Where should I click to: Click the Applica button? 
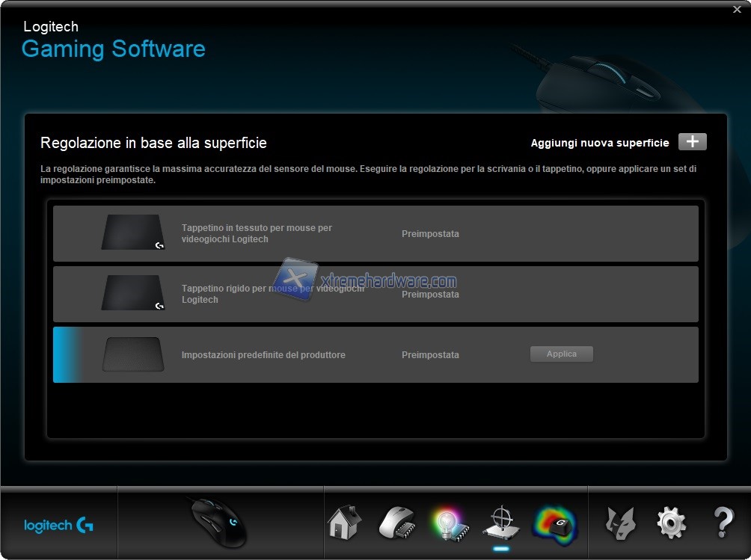tap(561, 354)
